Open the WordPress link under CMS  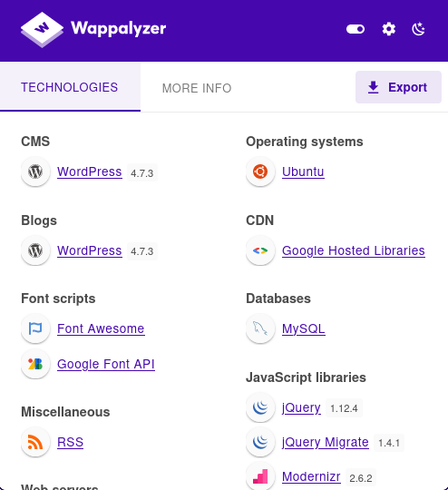tap(90, 171)
